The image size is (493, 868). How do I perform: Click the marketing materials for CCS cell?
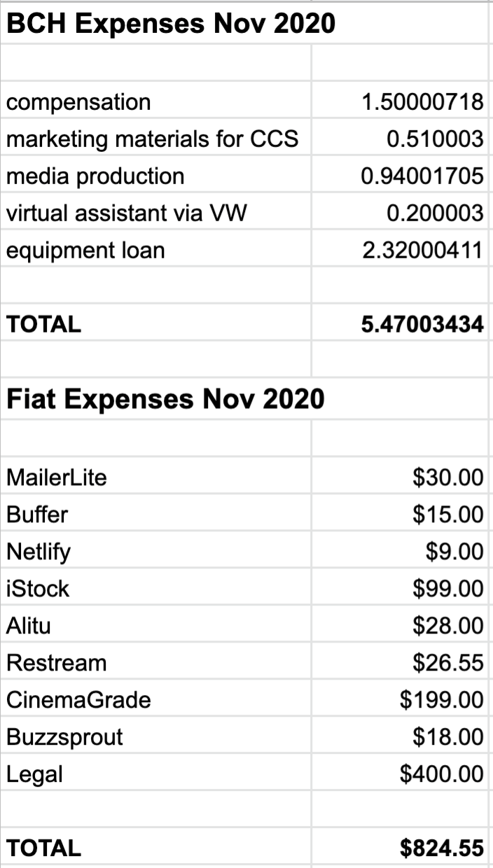[x=155, y=139]
